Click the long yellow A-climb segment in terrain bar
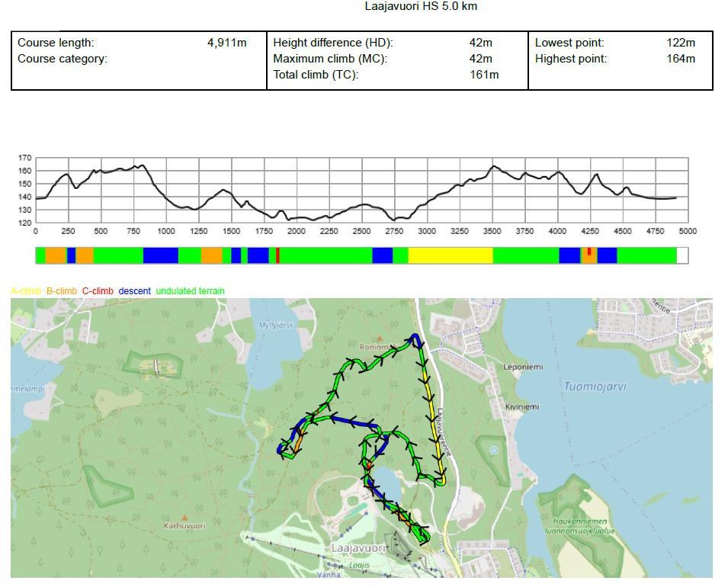Viewport: 728px width, 587px height. (x=451, y=255)
